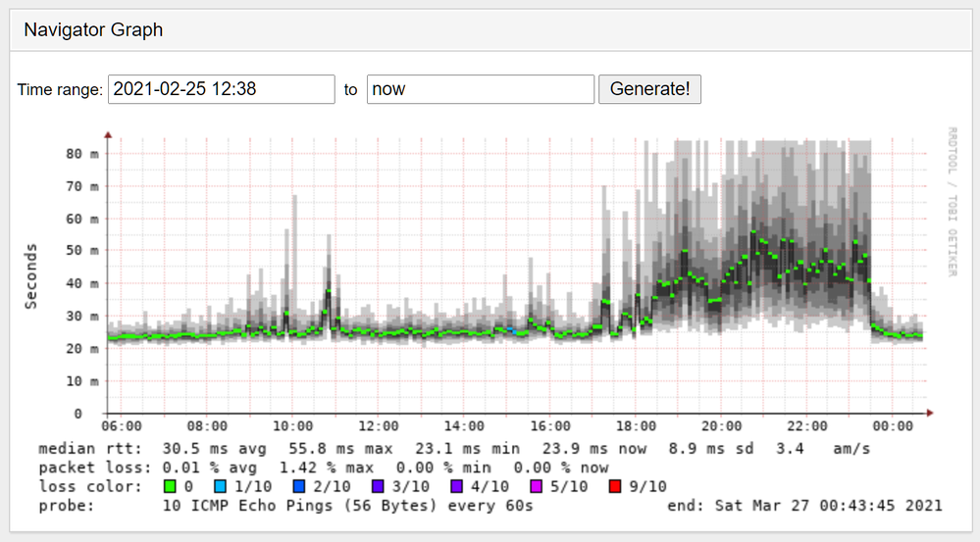Click the 'Time range:' label
The width and height of the screenshot is (980, 542).
(x=60, y=90)
